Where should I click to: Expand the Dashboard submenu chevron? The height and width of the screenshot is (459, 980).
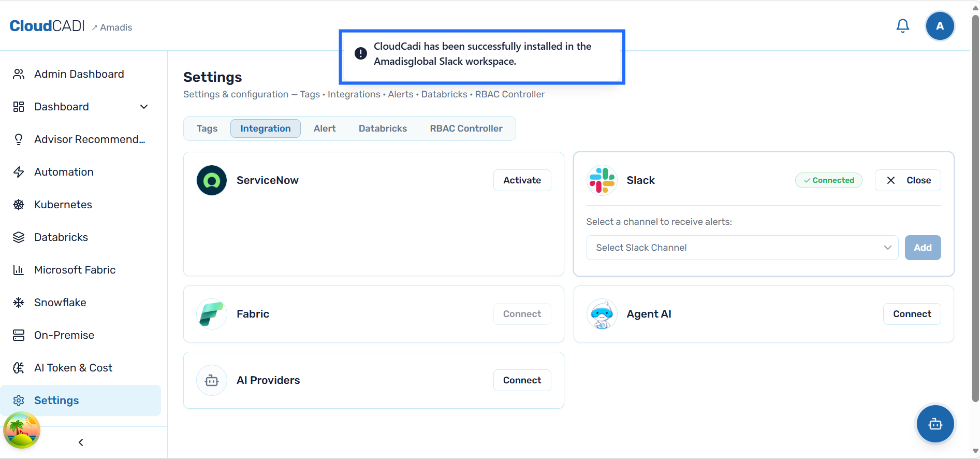pyautogui.click(x=144, y=107)
